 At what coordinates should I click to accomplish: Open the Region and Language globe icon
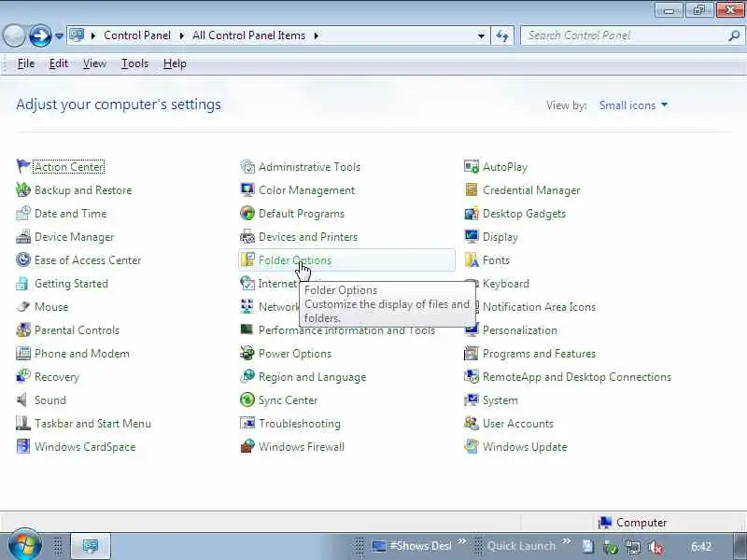click(247, 376)
